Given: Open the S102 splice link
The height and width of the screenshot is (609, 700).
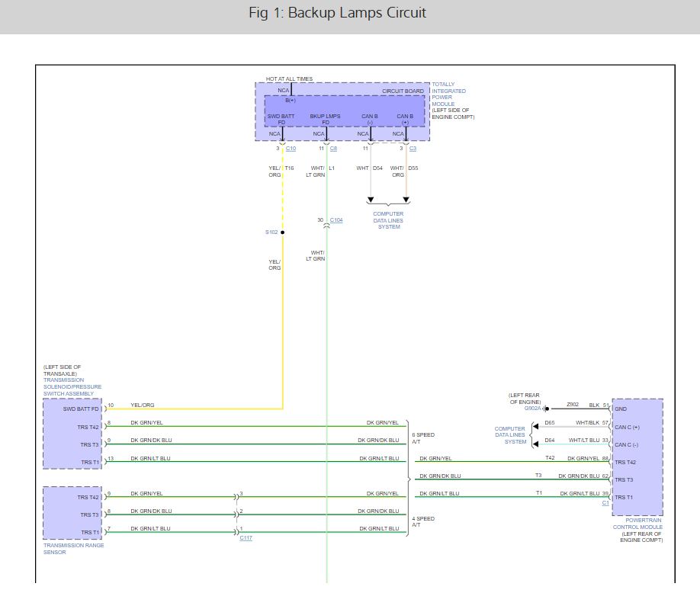Looking at the screenshot, I should [271, 232].
